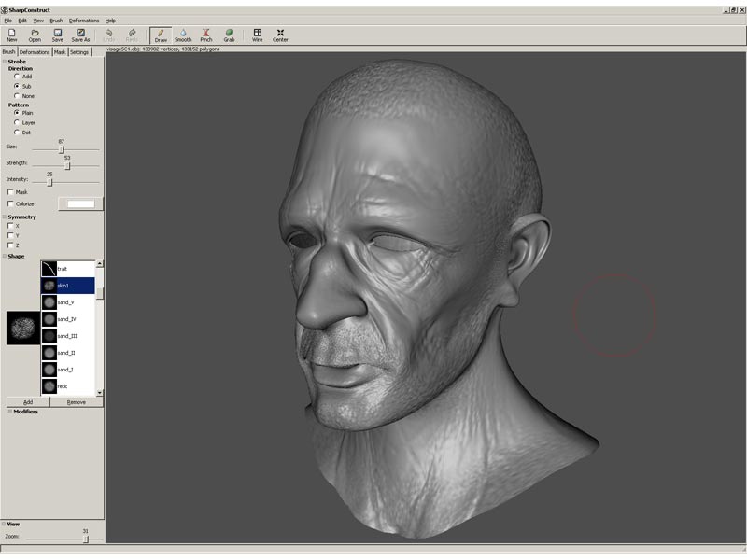
Task: Click the white colorize color swatch
Action: [x=81, y=203]
